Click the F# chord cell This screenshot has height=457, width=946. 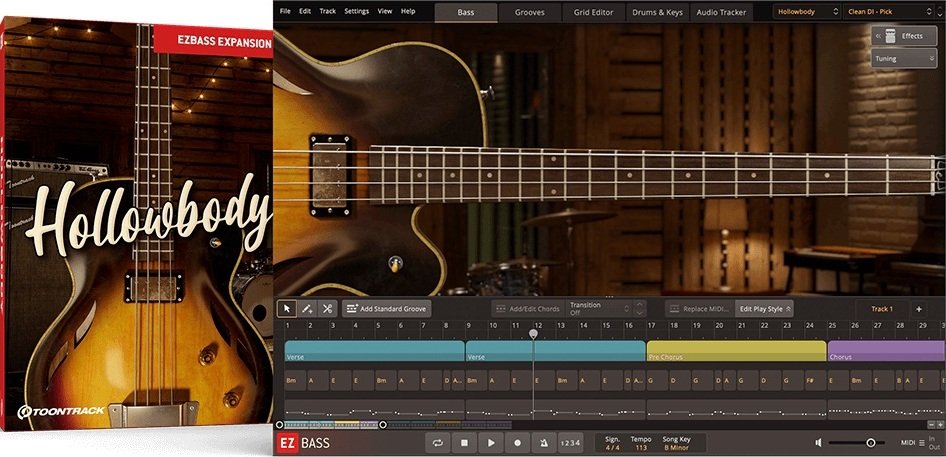(815, 381)
